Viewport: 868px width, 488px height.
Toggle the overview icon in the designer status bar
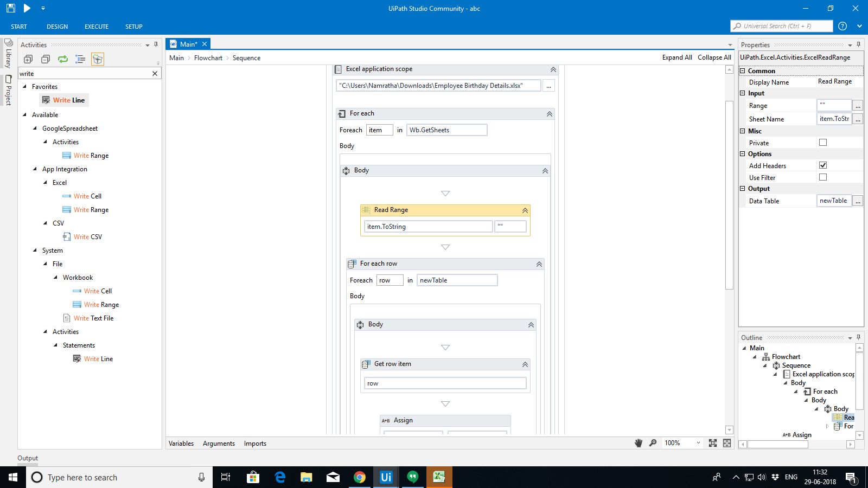coord(727,443)
